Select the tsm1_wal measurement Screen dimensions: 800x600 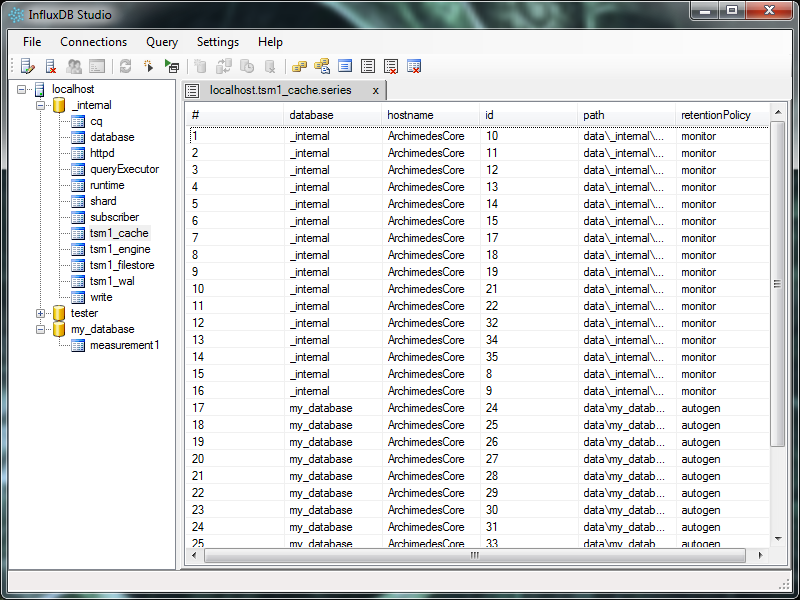pyautogui.click(x=112, y=281)
